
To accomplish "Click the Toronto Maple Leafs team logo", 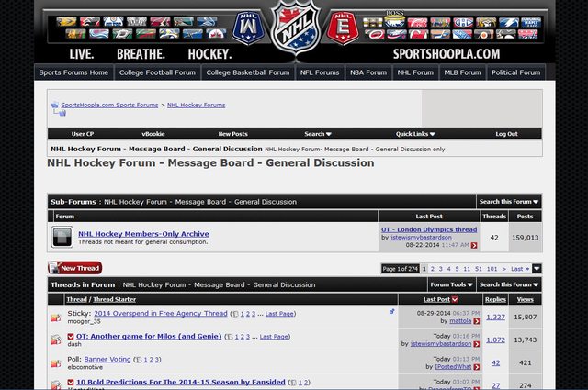I will point(531,22).
